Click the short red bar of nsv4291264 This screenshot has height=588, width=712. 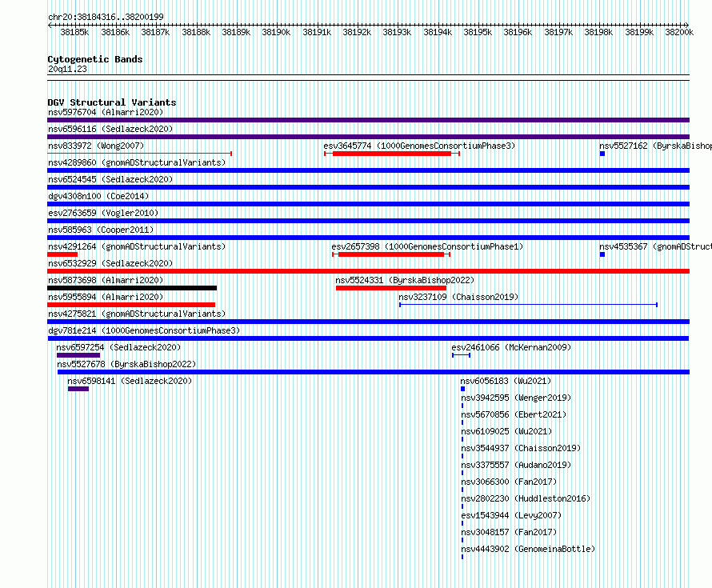(x=62, y=254)
